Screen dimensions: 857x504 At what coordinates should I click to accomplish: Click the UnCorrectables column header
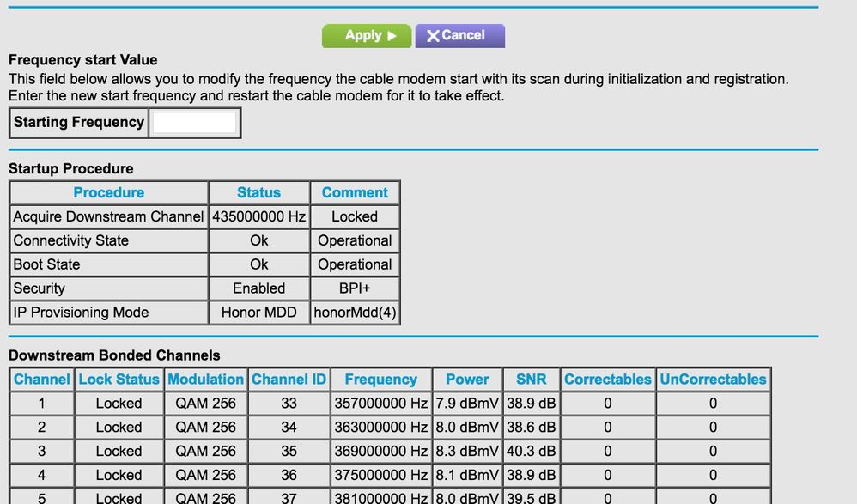click(x=713, y=380)
